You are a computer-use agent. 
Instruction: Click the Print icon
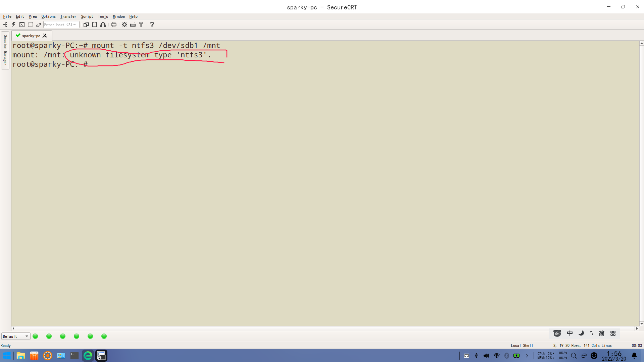click(x=114, y=24)
